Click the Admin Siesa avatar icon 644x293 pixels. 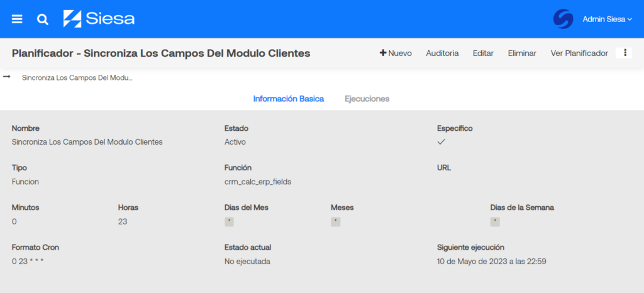[563, 19]
